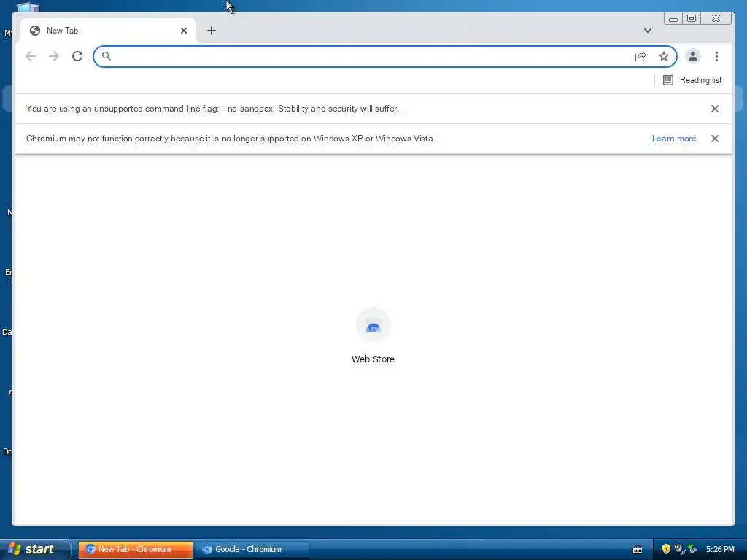Select the New Tab tab
Screen dimensions: 747x560
coord(108,31)
